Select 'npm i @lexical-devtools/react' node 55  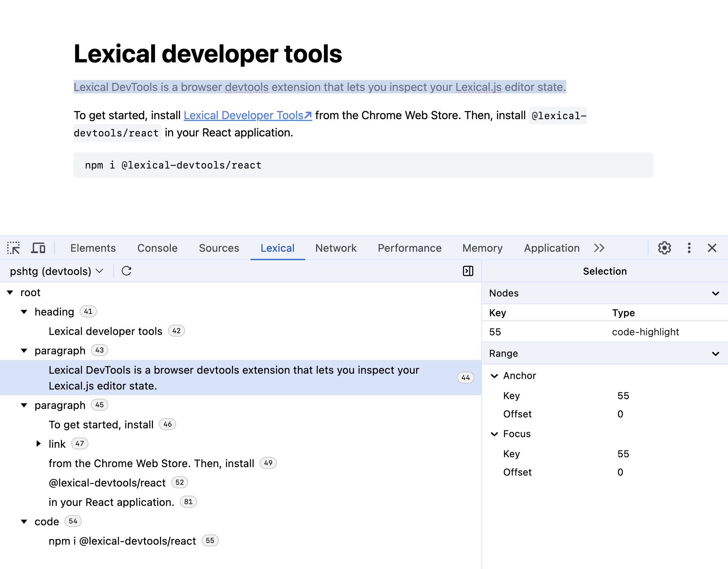tap(122, 541)
